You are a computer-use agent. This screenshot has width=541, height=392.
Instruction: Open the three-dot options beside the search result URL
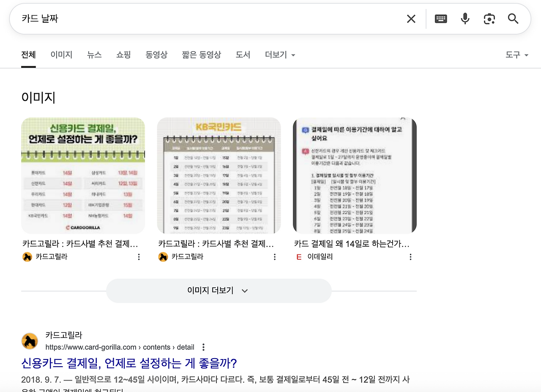(x=203, y=347)
